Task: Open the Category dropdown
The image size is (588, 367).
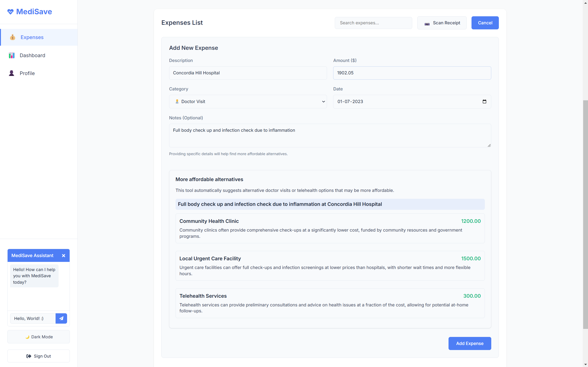Action: coord(248,101)
